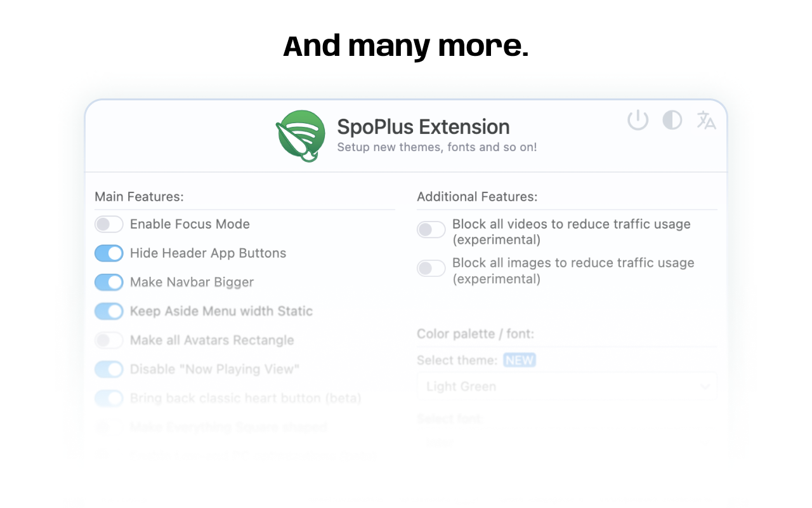Turn off Hide Header App Buttons
The width and height of the screenshot is (812, 508).
pyautogui.click(x=108, y=253)
